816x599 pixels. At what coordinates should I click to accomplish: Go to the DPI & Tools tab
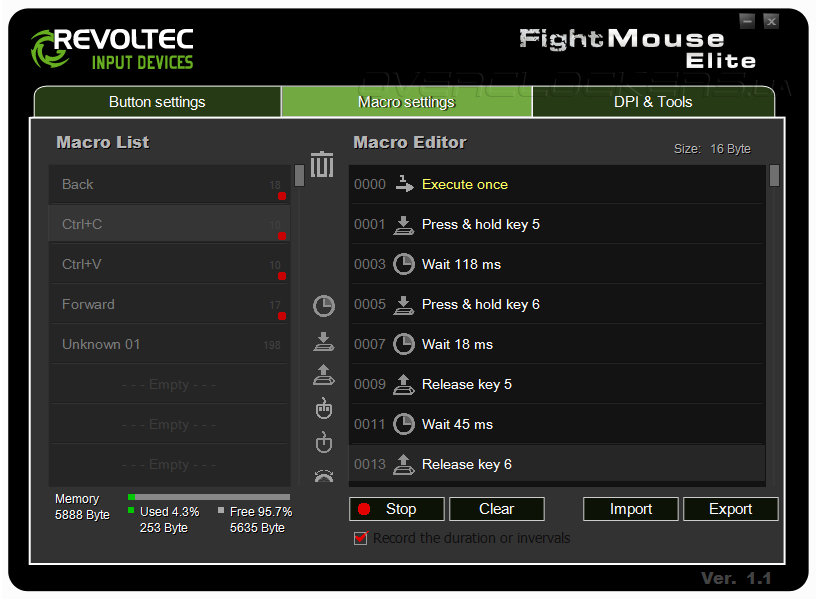653,102
